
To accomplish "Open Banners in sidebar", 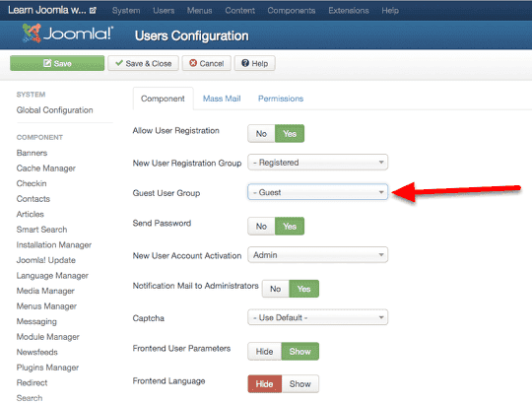I will [32, 153].
